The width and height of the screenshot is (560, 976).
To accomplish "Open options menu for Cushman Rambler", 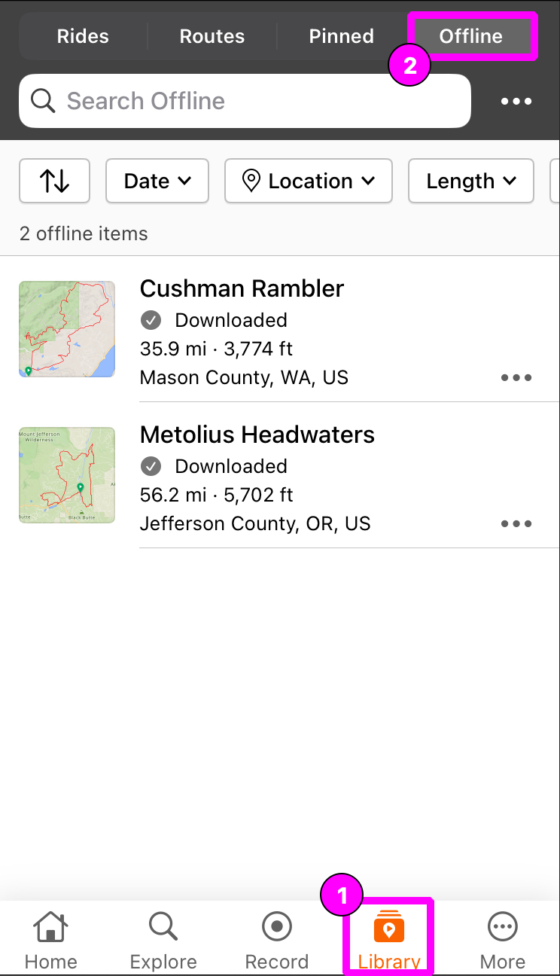I will click(x=516, y=378).
